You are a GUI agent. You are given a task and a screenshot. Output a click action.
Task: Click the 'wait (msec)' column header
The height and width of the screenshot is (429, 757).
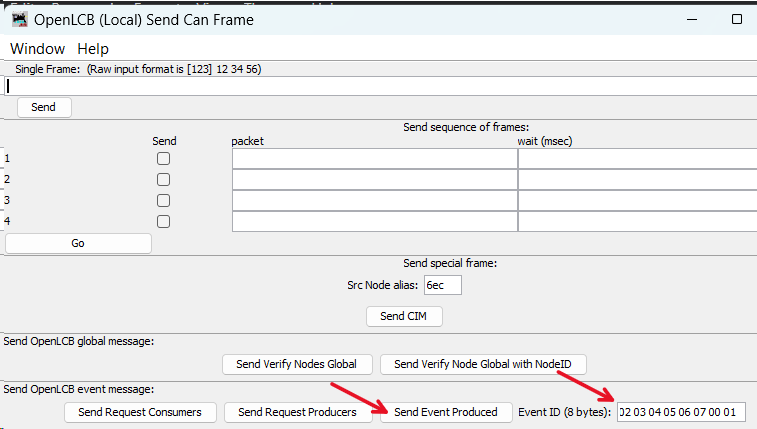(x=545, y=141)
